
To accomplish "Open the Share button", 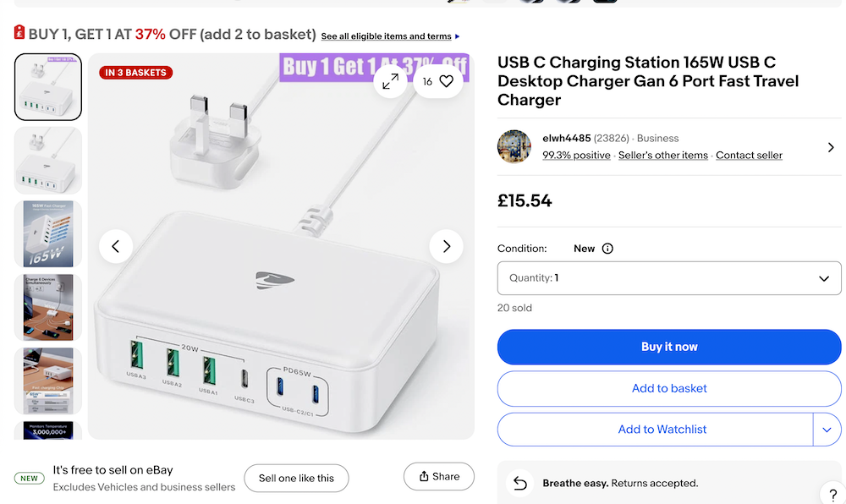I will (438, 477).
